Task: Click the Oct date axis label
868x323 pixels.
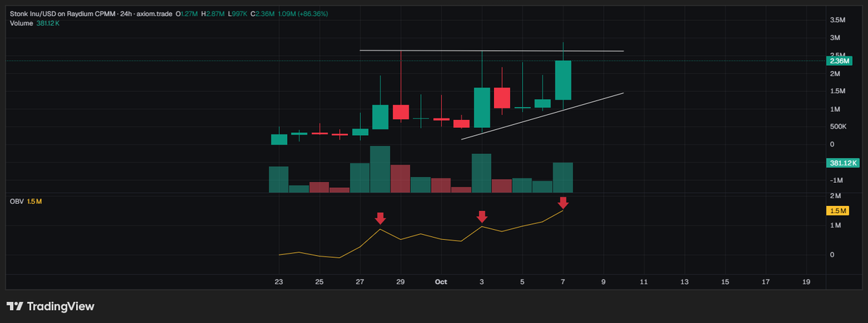Action: pyautogui.click(x=441, y=281)
